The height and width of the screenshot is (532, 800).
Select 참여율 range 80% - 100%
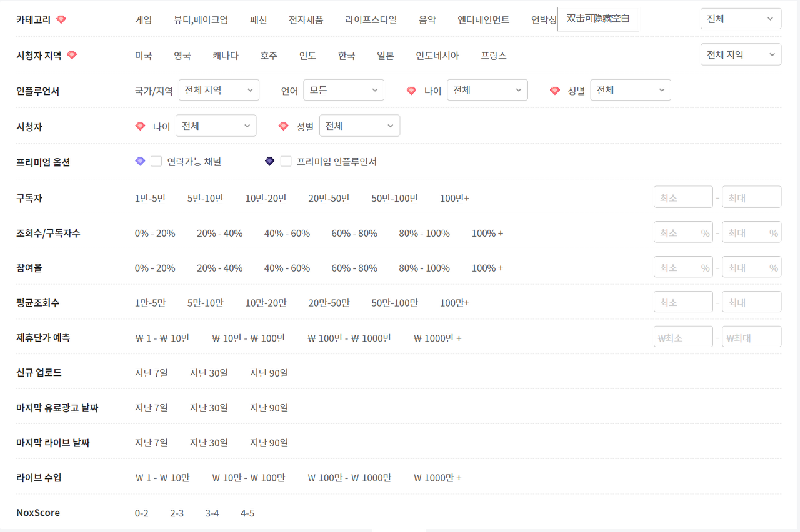coord(424,268)
